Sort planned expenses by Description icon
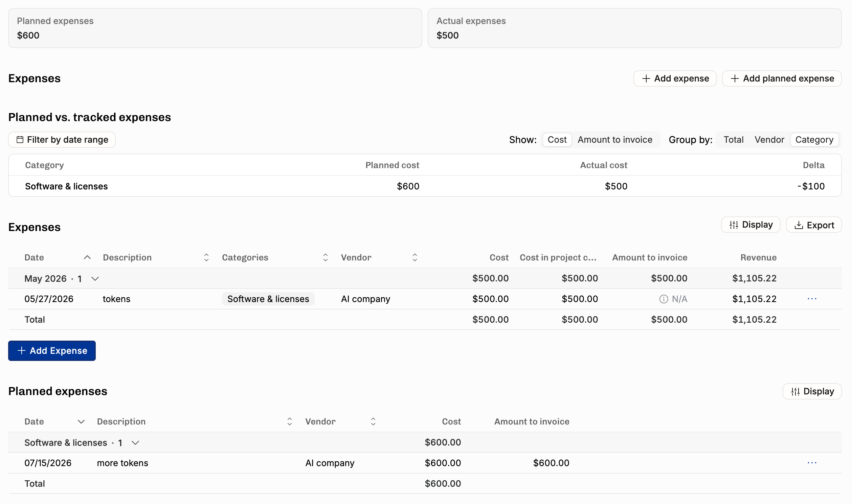Viewport: 852px width, 504px height. pos(289,421)
